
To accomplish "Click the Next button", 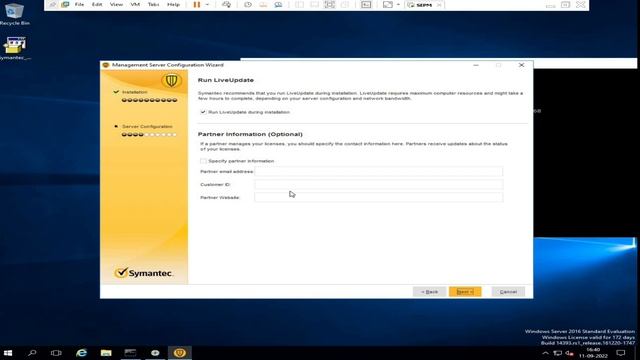I will (465, 291).
